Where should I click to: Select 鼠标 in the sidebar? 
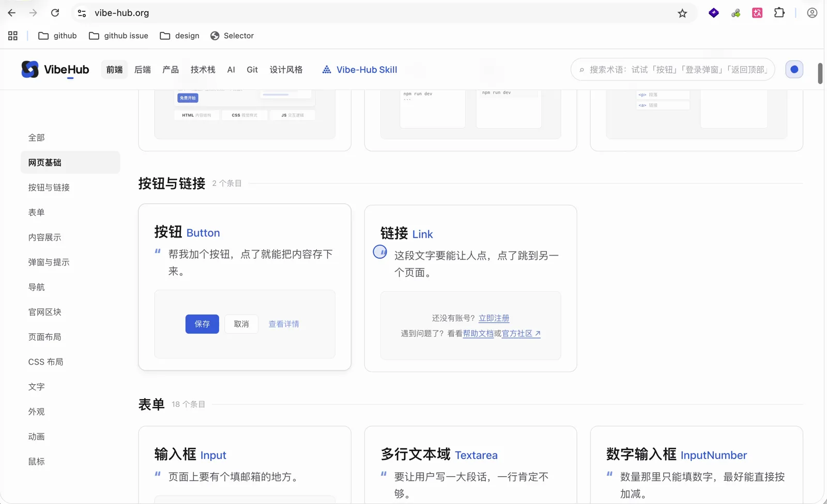coord(70,461)
